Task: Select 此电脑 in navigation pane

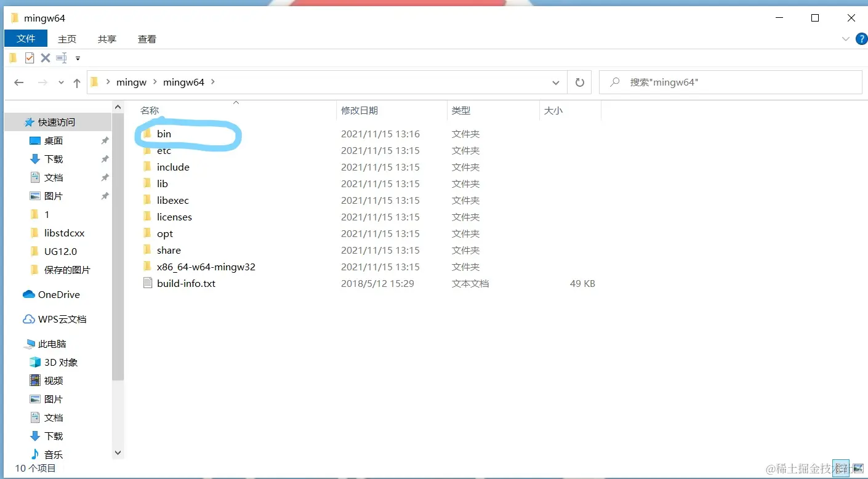Action: pos(52,344)
